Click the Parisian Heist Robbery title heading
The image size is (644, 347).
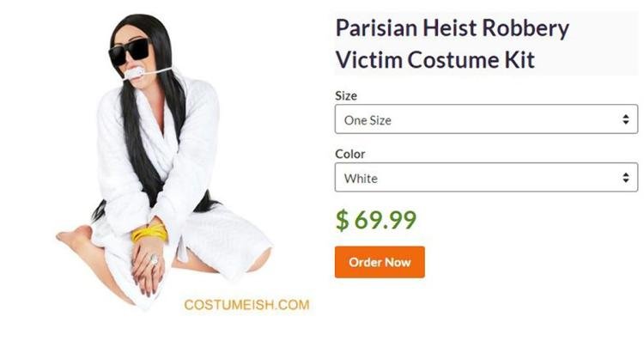453,28
